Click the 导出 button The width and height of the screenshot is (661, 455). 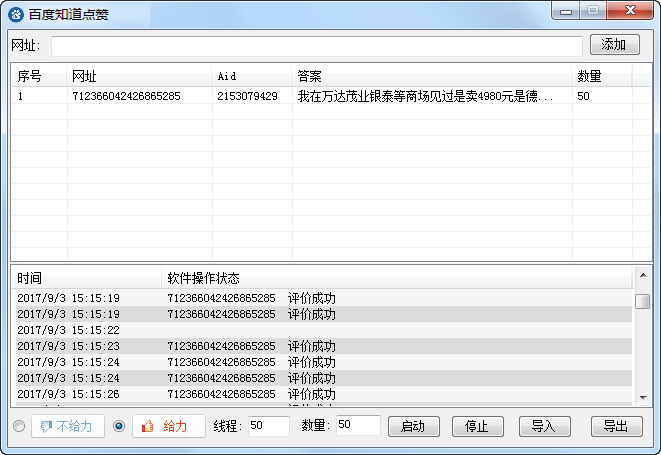point(616,426)
